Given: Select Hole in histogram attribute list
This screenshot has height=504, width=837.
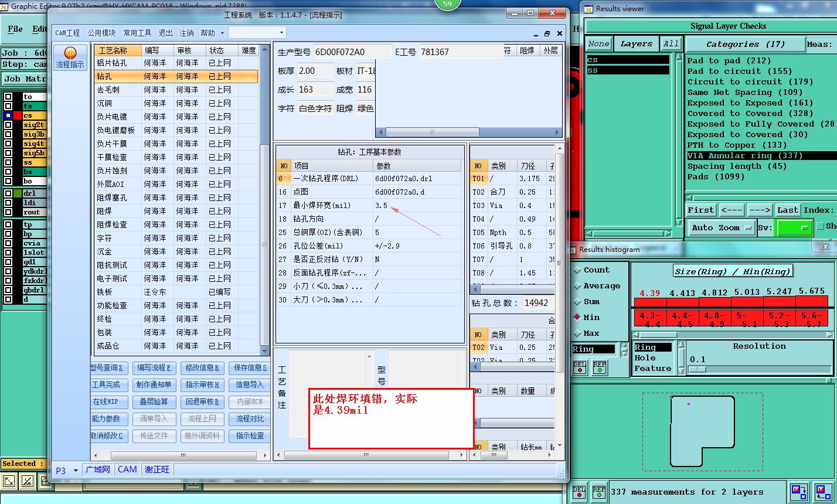Looking at the screenshot, I should point(645,358).
